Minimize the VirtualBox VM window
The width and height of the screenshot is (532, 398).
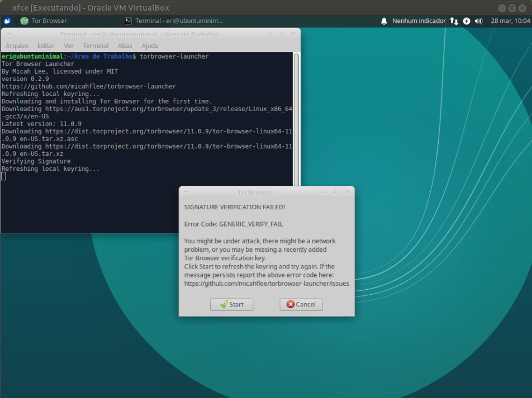pyautogui.click(x=502, y=8)
